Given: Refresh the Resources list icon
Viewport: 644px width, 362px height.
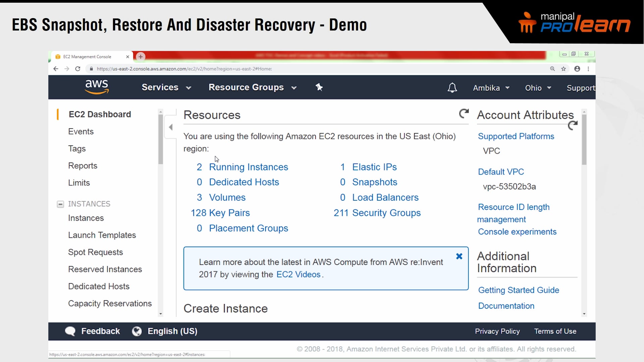Looking at the screenshot, I should click(x=464, y=114).
